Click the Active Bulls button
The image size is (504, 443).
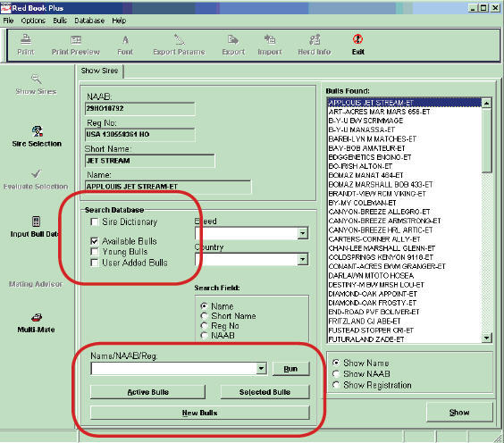click(147, 392)
